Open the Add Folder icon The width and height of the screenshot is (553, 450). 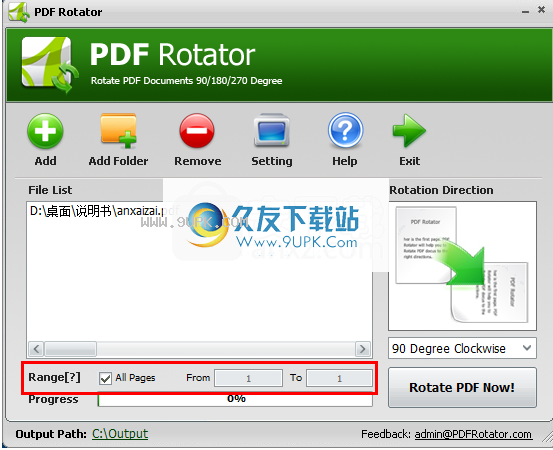coord(118,130)
